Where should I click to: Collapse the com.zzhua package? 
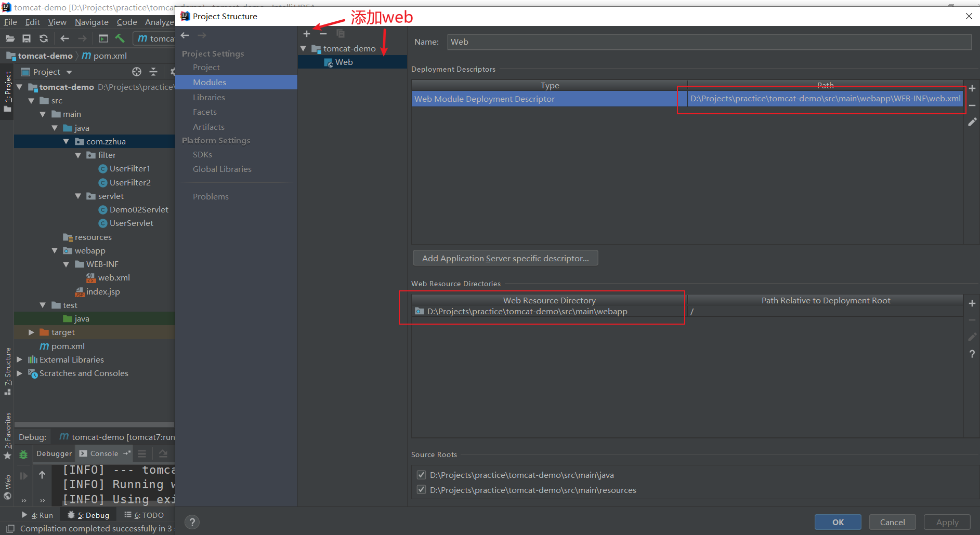click(x=66, y=141)
